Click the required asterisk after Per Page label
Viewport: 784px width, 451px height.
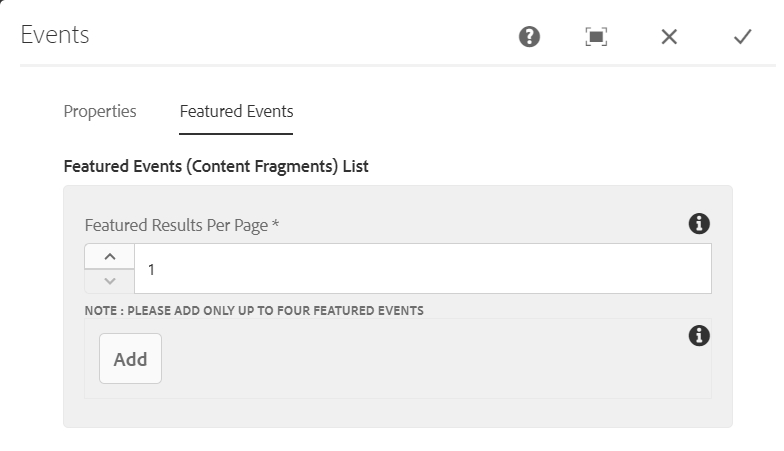(x=276, y=224)
